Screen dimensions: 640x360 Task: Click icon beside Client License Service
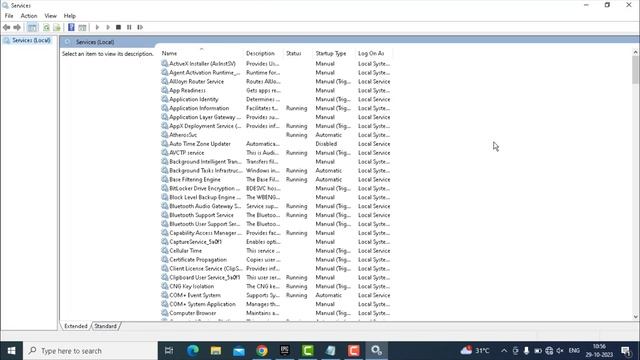[x=164, y=269]
